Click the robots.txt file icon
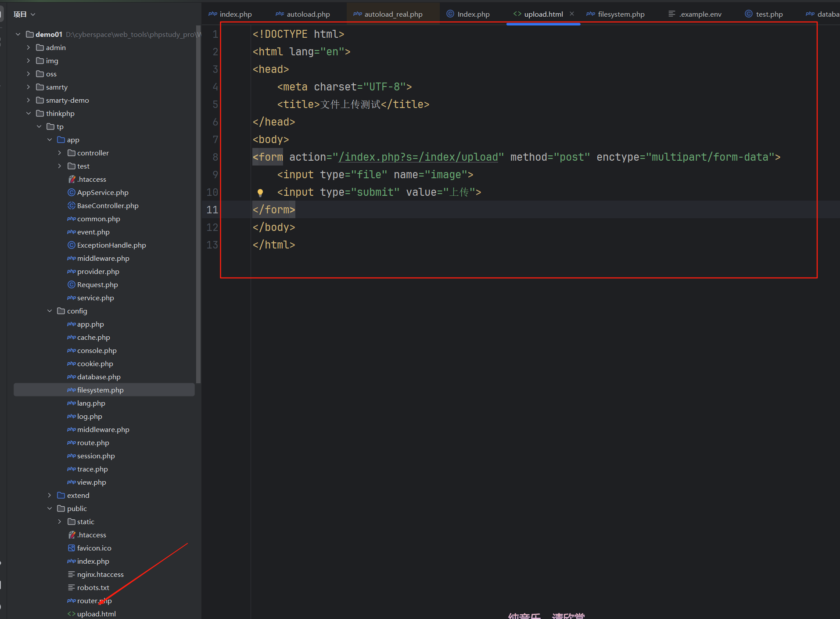Image resolution: width=840 pixels, height=619 pixels. pos(72,587)
